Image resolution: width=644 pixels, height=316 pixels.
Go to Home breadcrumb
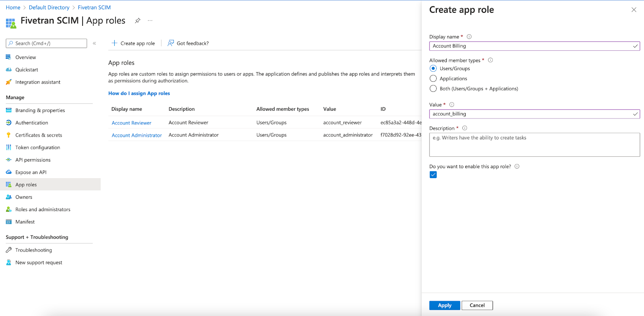pyautogui.click(x=13, y=7)
